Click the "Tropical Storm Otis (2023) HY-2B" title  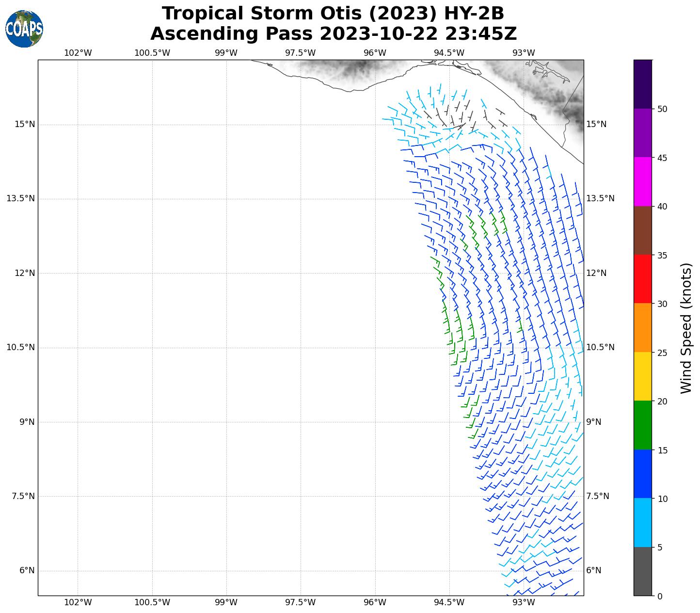(333, 14)
